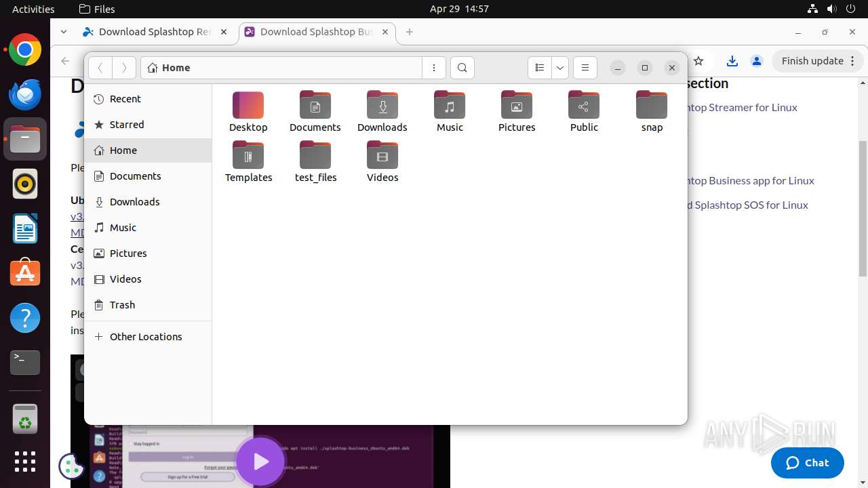This screenshot has height=488, width=868.
Task: Go back in Files navigation
Action: pyautogui.click(x=100, y=68)
